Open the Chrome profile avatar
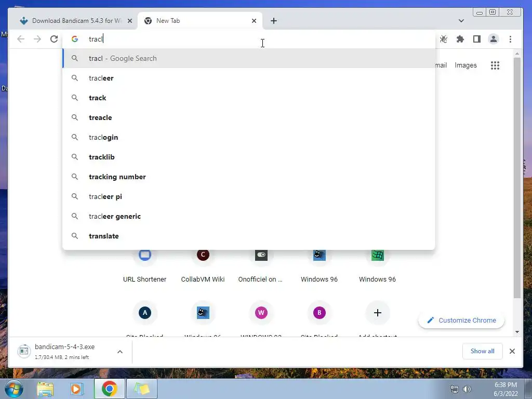Screen dimensions: 532x399 (x=494, y=39)
